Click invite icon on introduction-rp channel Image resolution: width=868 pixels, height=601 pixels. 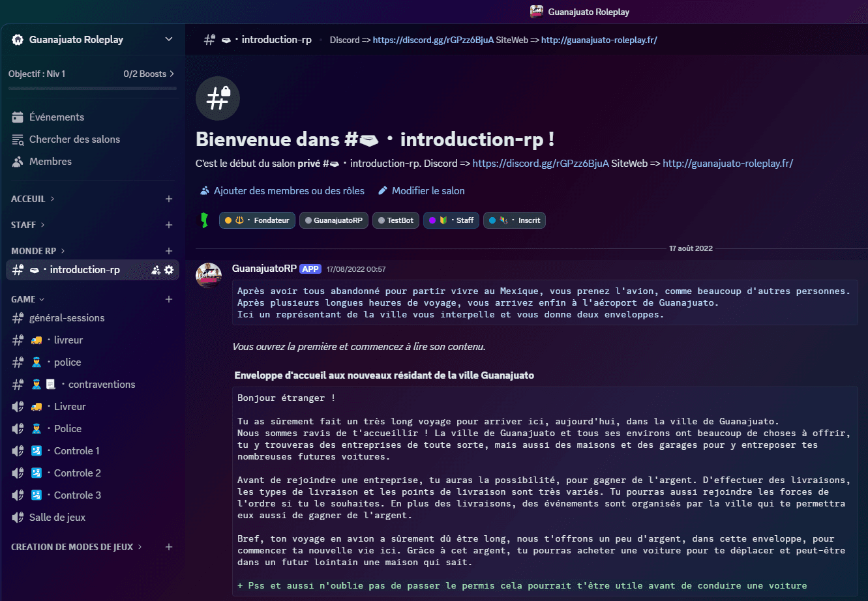[156, 270]
